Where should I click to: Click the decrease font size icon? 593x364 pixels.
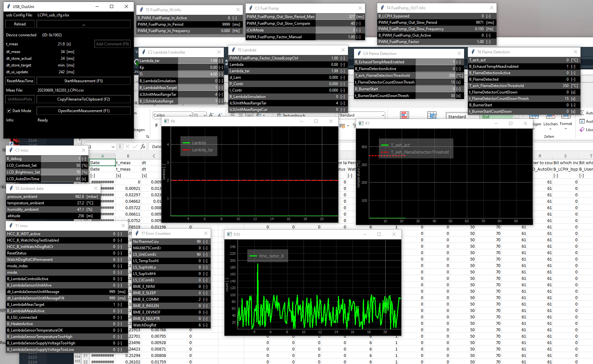(x=220, y=115)
